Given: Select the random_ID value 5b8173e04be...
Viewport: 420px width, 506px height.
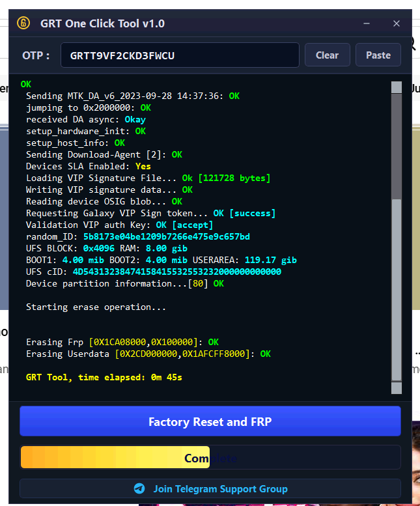Looking at the screenshot, I should (167, 236).
